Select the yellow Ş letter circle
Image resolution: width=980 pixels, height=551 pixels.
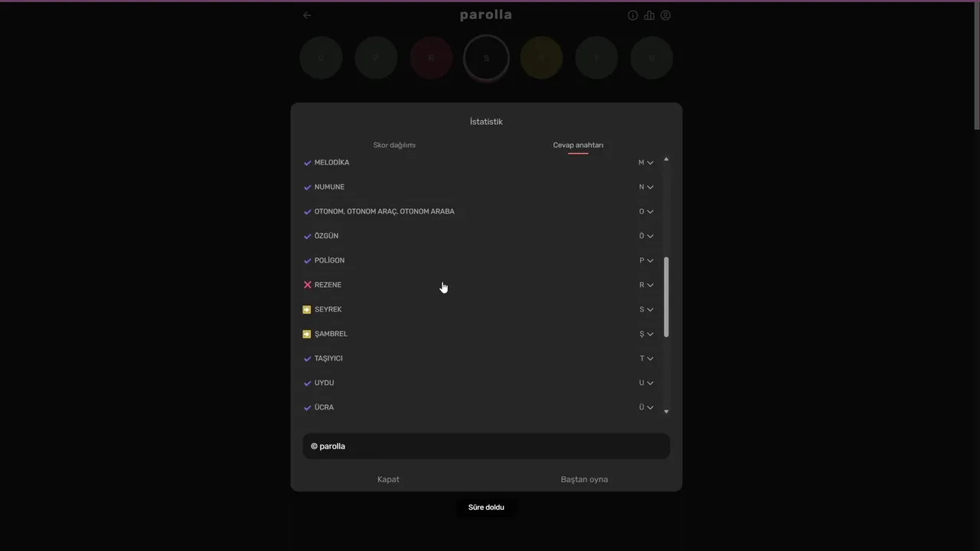pos(541,57)
